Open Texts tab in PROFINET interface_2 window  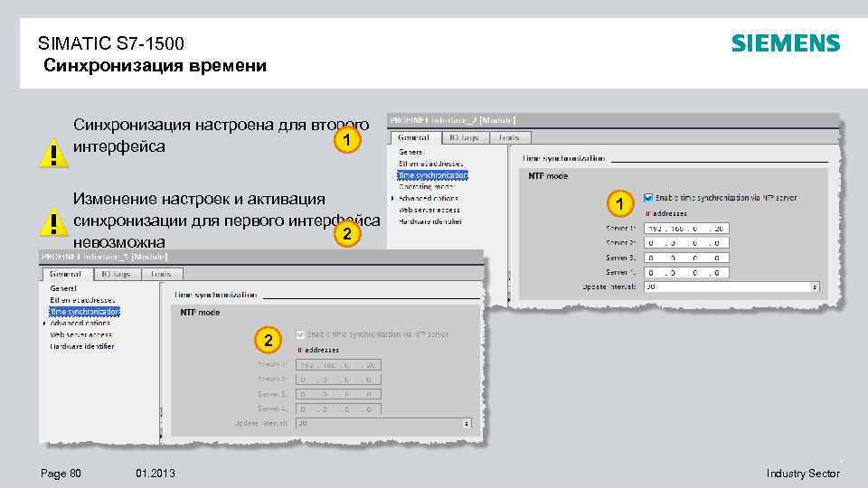tap(510, 137)
